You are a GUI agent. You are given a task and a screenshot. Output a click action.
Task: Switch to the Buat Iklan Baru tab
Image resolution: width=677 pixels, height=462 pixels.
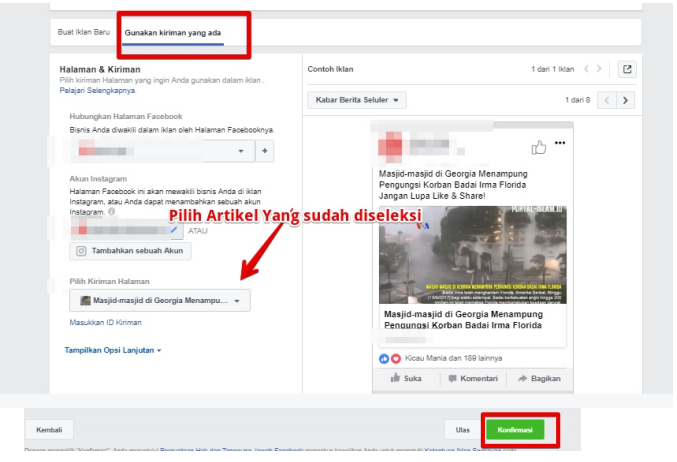coord(84,32)
